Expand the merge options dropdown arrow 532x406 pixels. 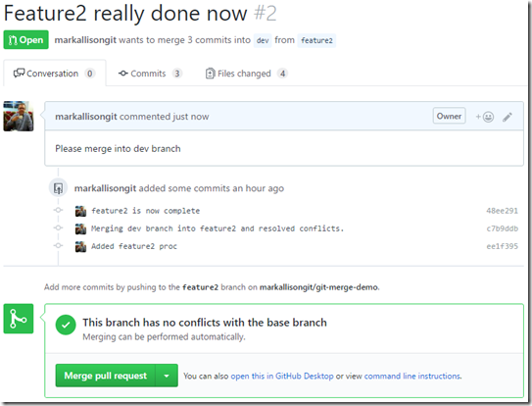click(x=167, y=376)
